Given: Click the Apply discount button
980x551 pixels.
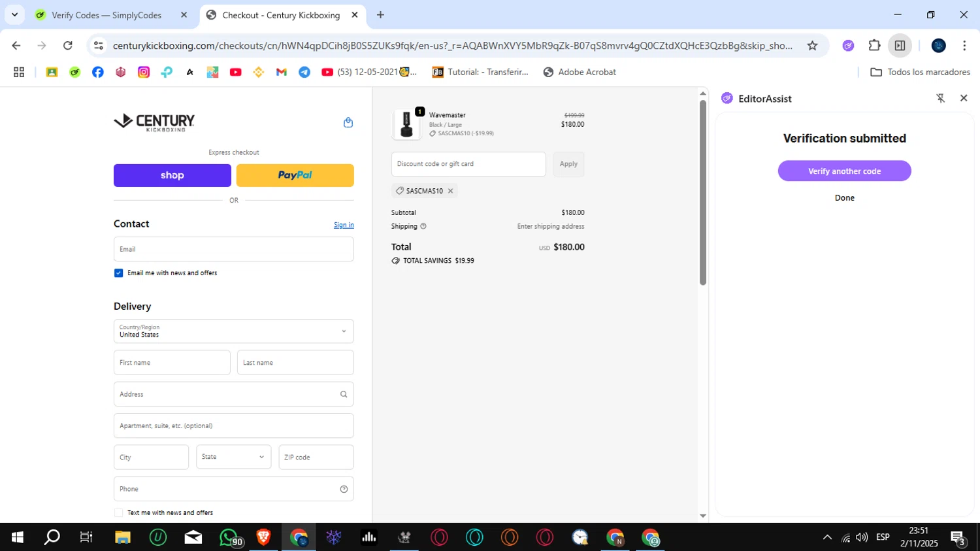Looking at the screenshot, I should [568, 164].
